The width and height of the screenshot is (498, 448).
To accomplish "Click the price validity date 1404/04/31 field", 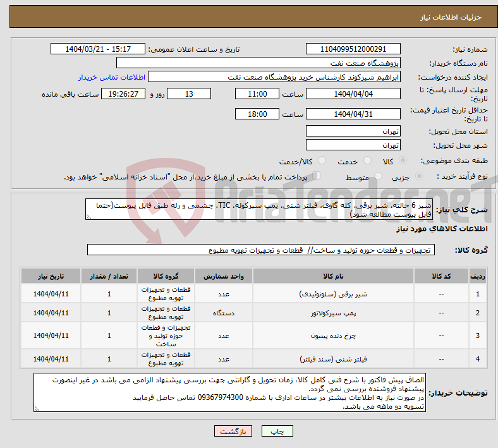I will click(x=353, y=114).
